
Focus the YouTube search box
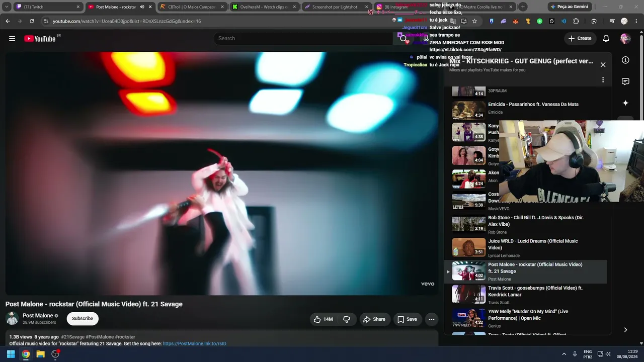[x=304, y=38]
